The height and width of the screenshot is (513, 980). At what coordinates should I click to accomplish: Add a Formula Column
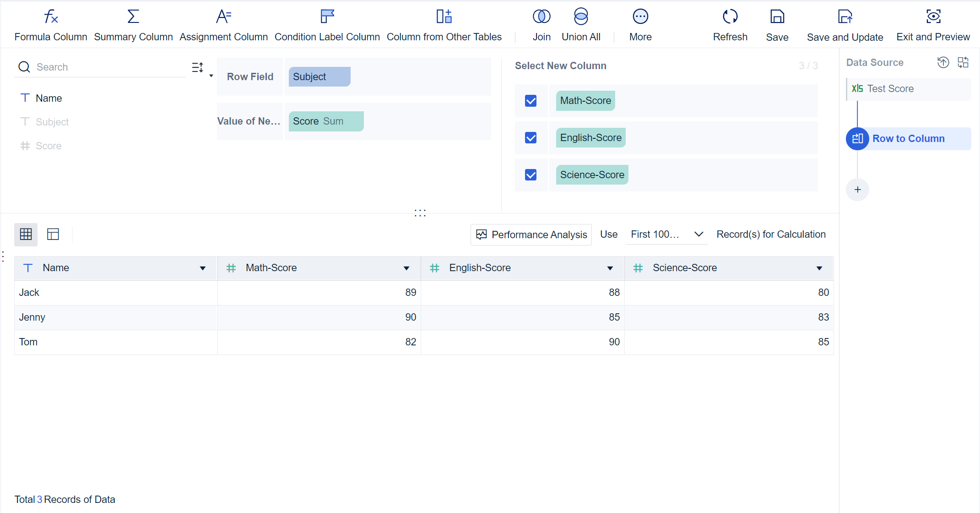[x=51, y=26]
